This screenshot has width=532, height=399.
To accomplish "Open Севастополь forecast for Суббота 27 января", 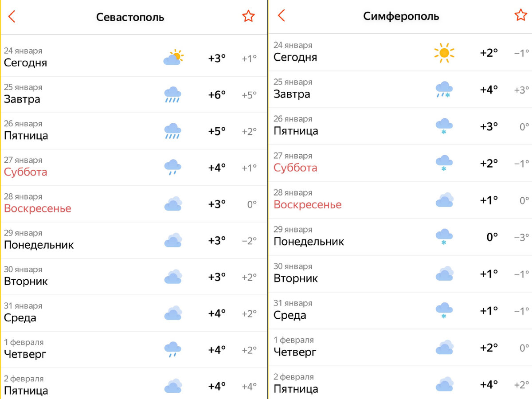I will pyautogui.click(x=134, y=167).
